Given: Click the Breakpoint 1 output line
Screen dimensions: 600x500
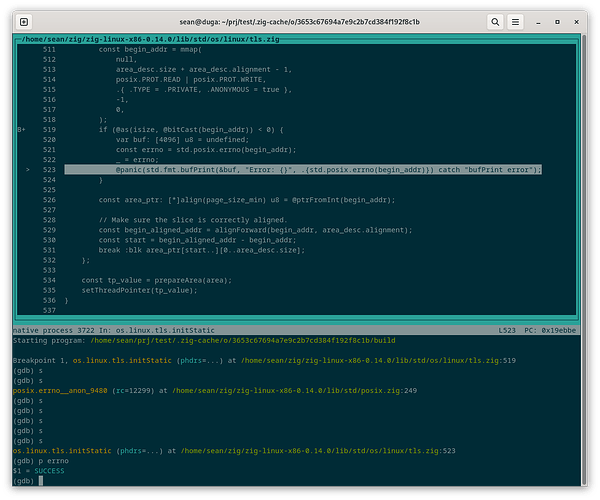Looking at the screenshot, I should 264,360.
